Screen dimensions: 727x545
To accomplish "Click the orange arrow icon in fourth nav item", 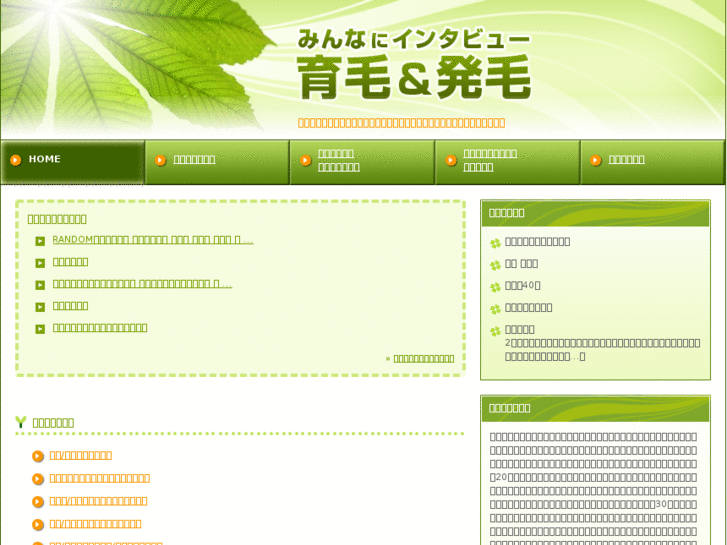I will 451,160.
